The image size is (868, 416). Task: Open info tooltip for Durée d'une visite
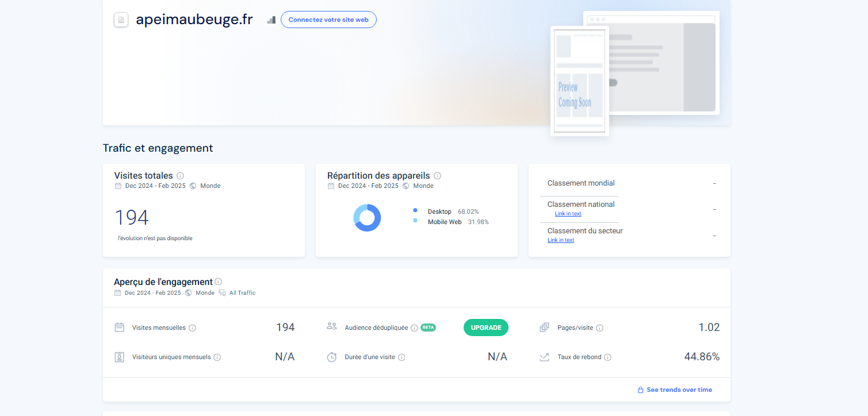pyautogui.click(x=402, y=357)
